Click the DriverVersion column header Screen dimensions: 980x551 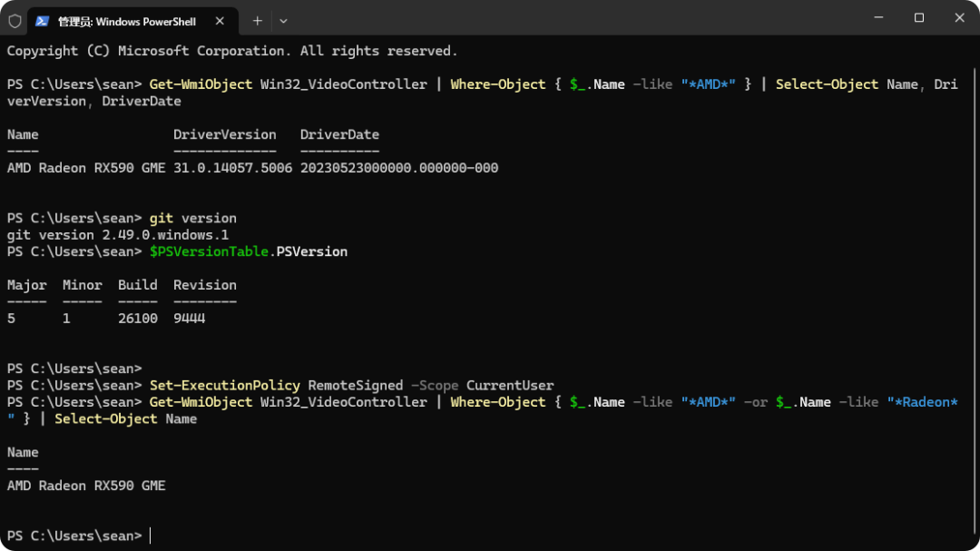(224, 135)
